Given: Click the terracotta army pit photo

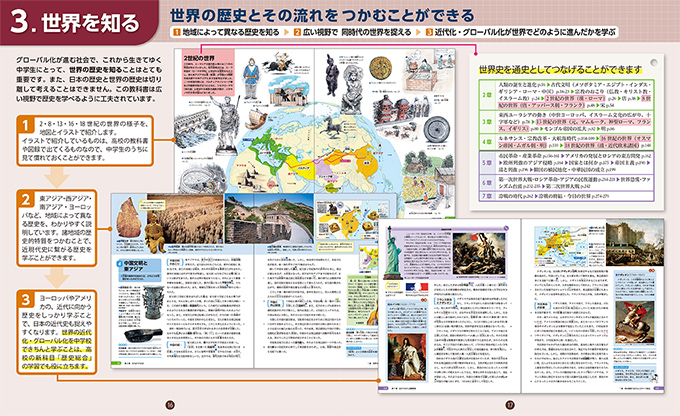Looking at the screenshot, I should 186,220.
